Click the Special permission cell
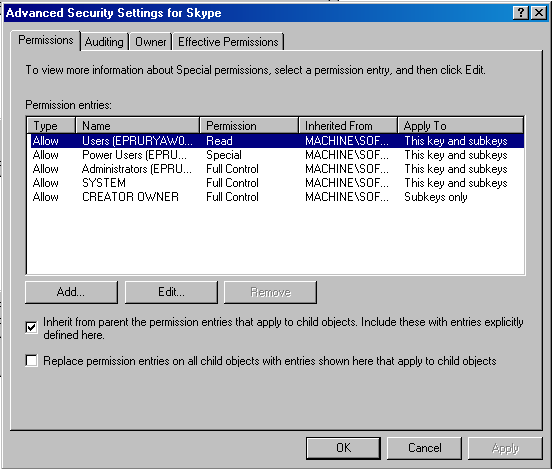 [x=224, y=155]
